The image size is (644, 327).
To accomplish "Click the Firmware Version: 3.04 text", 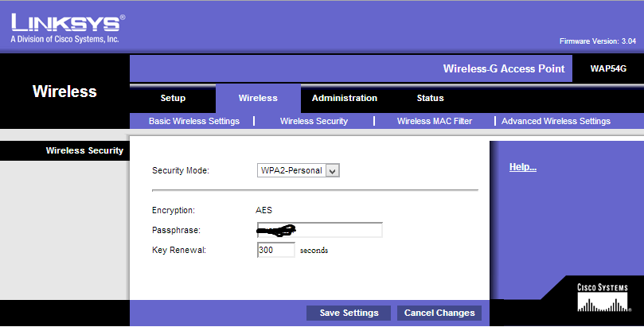I will (x=598, y=41).
